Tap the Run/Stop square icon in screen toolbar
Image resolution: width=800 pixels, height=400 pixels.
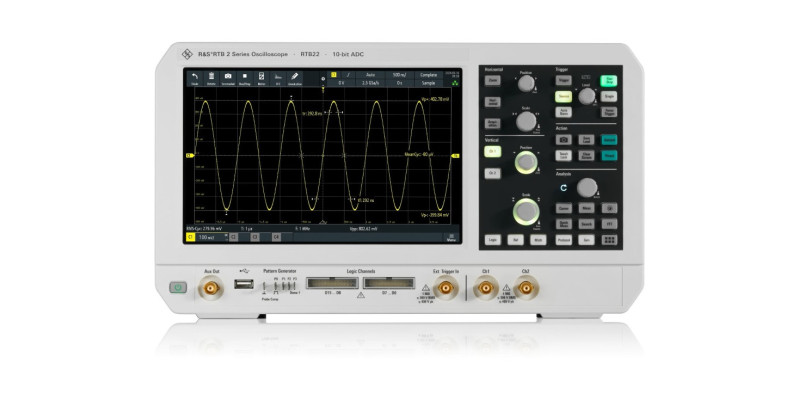point(245,78)
